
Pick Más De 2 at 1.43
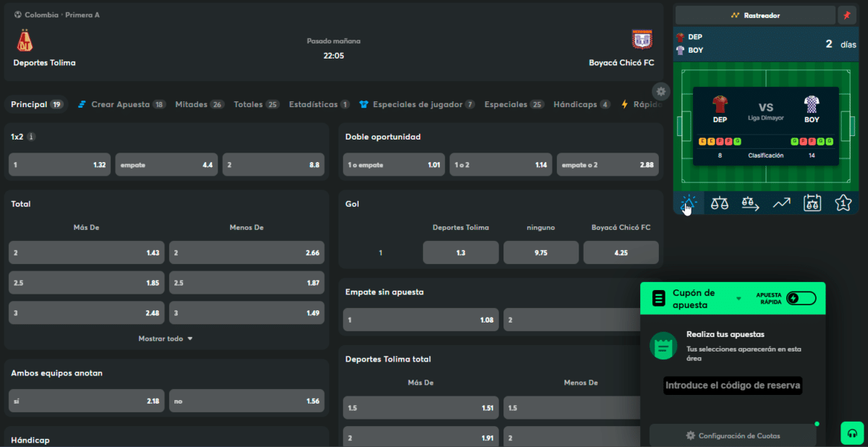(86, 252)
